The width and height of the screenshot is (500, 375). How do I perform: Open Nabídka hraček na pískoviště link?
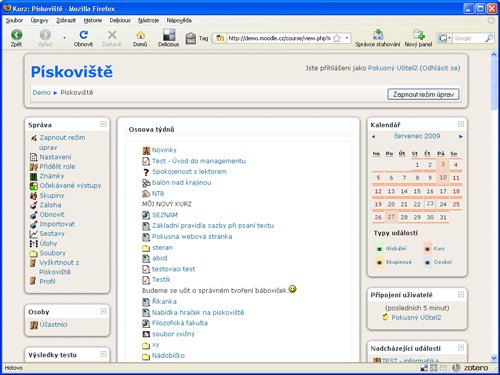coord(198,313)
